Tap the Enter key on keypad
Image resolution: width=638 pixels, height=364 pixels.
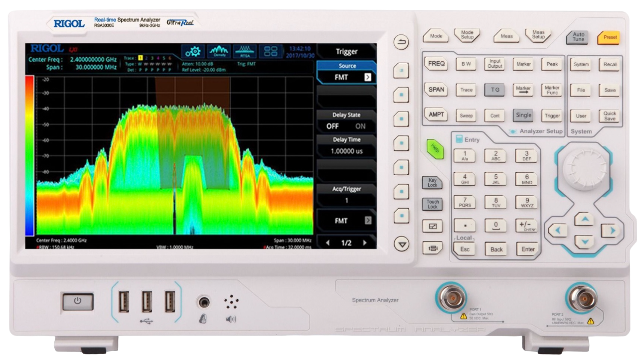(x=527, y=249)
